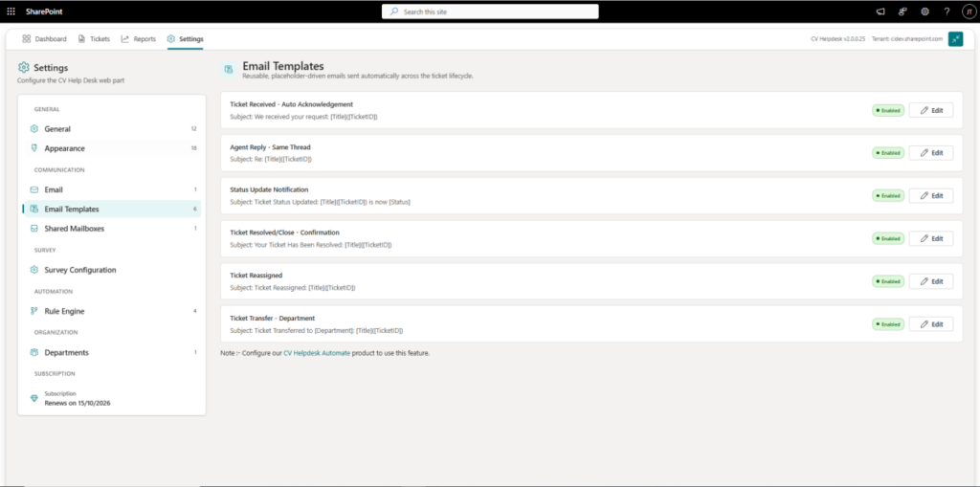Open Survey Configuration section
The image size is (980, 487).
coord(113,270)
